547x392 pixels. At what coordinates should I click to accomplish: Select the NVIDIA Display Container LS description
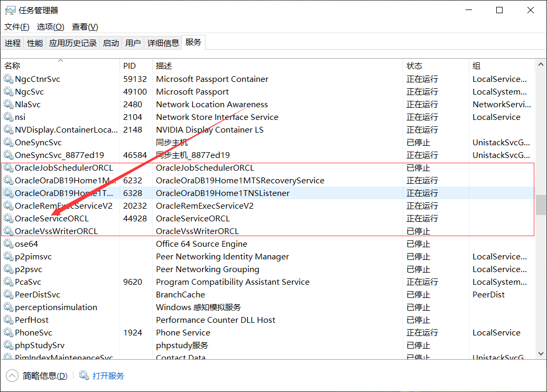pyautogui.click(x=210, y=130)
